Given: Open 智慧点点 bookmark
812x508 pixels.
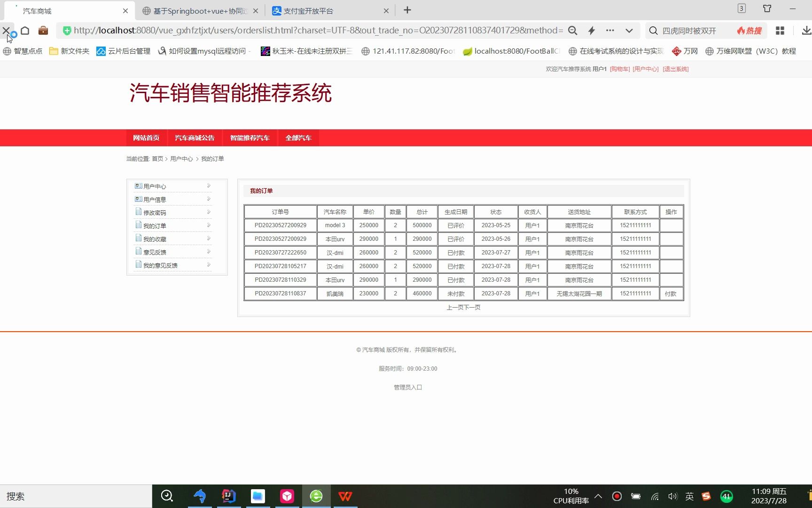Looking at the screenshot, I should click(23, 51).
